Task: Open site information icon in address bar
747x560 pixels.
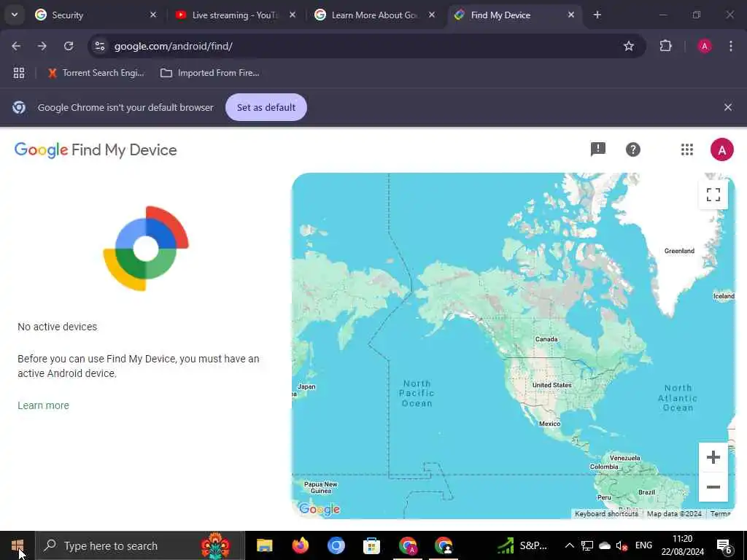Action: point(100,46)
